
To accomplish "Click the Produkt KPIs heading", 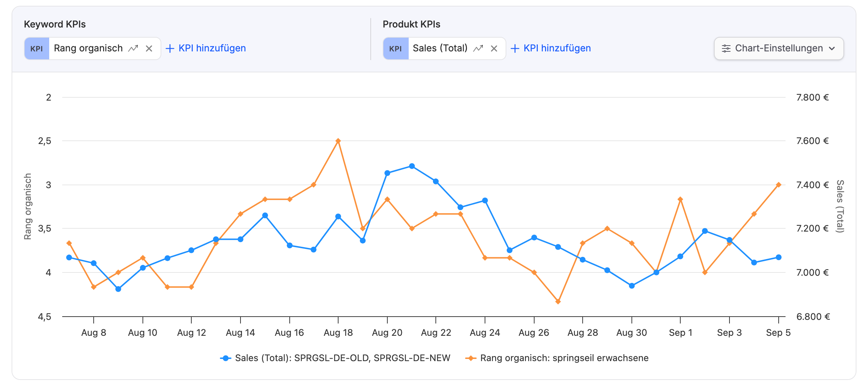I will [x=412, y=24].
